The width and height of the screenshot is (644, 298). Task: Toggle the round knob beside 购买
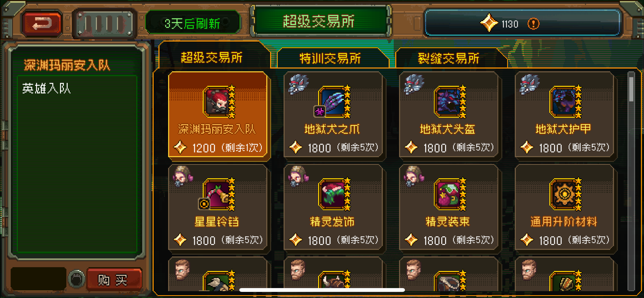tap(77, 279)
